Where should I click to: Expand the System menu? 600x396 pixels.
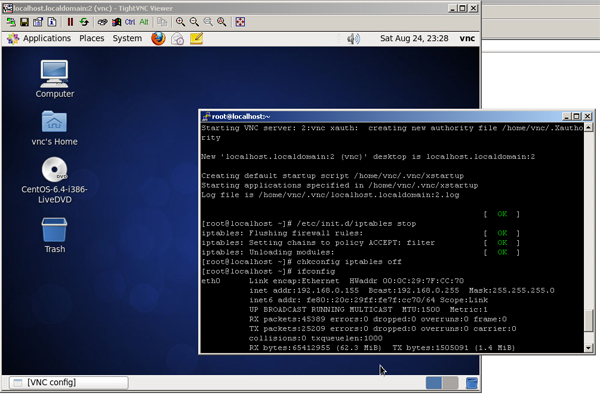pos(127,38)
